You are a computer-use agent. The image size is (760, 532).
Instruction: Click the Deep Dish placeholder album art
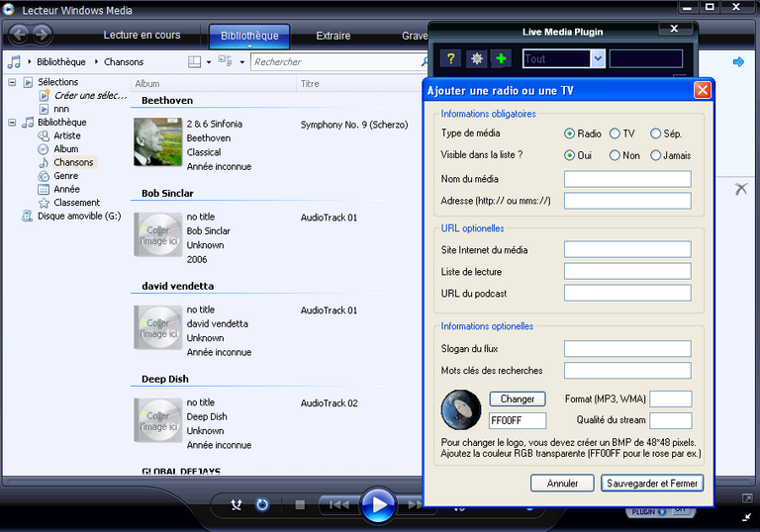coord(158,420)
